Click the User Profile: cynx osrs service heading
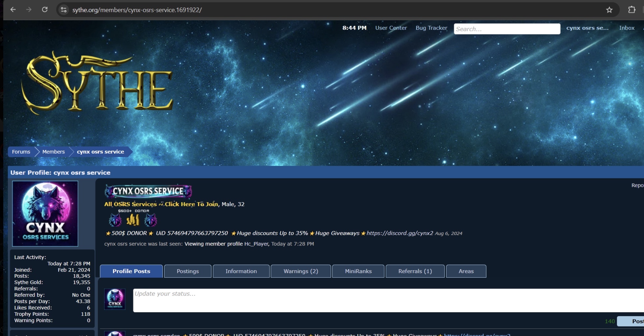 coord(60,173)
